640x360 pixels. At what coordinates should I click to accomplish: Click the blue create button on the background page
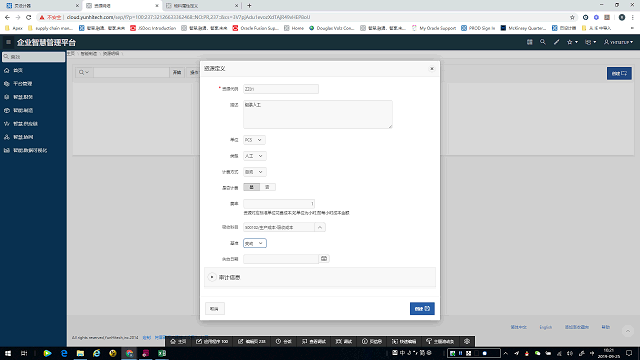click(619, 73)
